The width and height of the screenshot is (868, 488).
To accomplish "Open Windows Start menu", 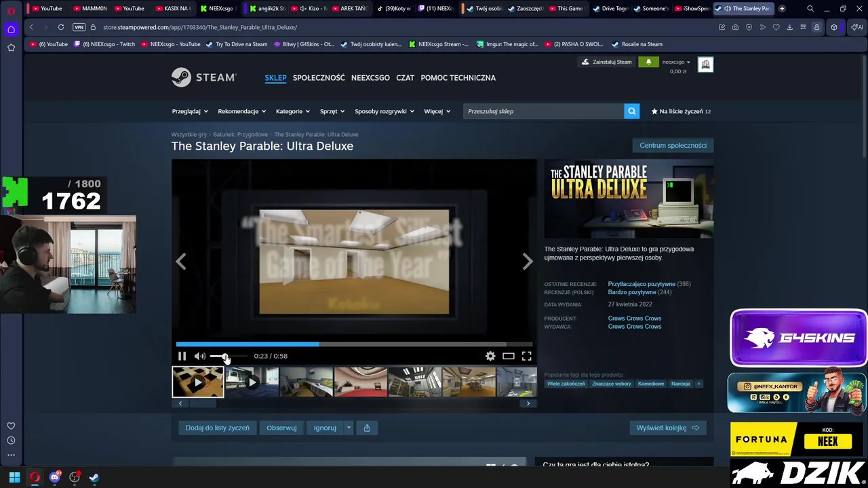I will coord(14,477).
